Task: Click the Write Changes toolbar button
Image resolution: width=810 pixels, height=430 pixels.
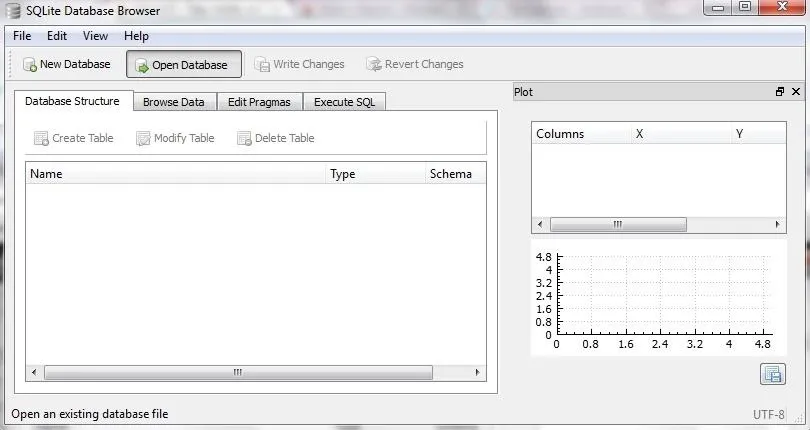Action: pyautogui.click(x=300, y=64)
